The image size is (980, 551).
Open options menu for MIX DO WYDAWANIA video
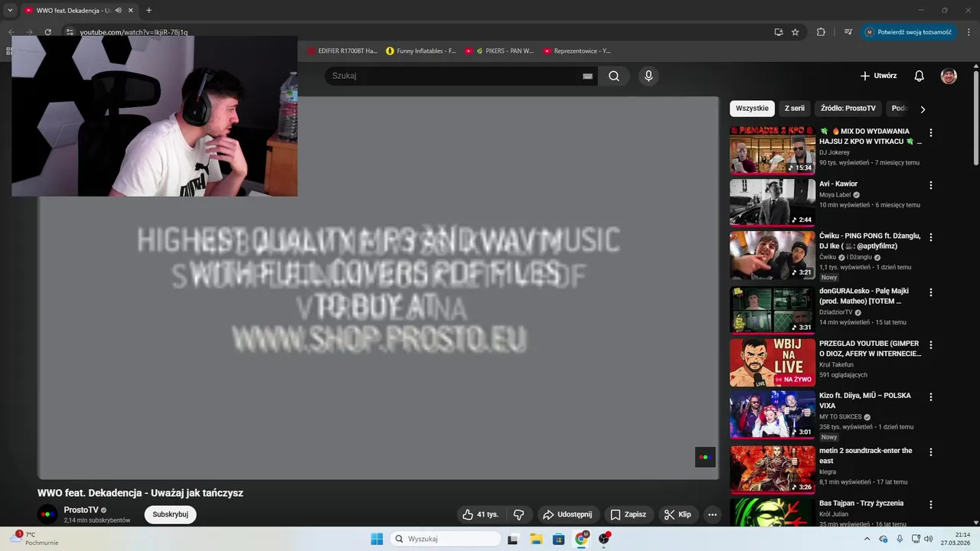coord(931,132)
